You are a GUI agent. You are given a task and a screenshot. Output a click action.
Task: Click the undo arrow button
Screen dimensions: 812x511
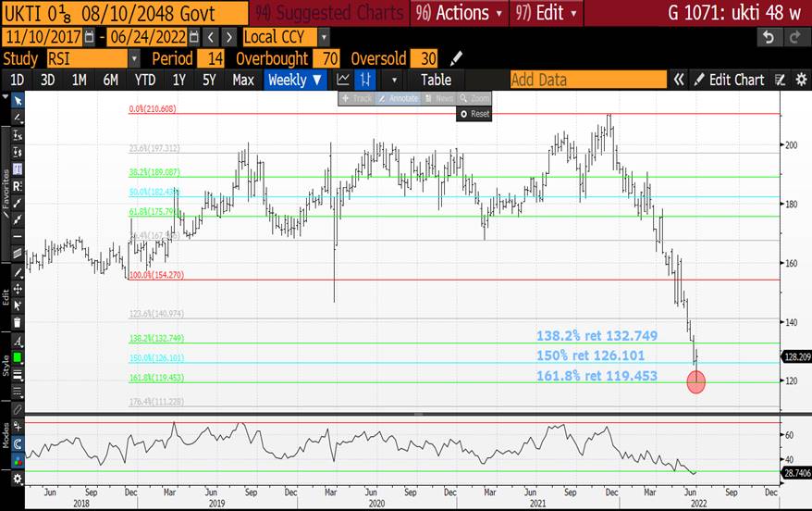pos(769,37)
